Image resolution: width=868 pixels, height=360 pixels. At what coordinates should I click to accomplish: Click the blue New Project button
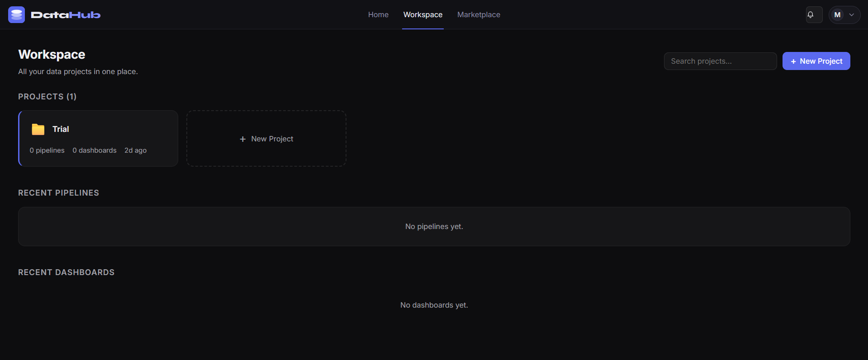click(x=816, y=61)
